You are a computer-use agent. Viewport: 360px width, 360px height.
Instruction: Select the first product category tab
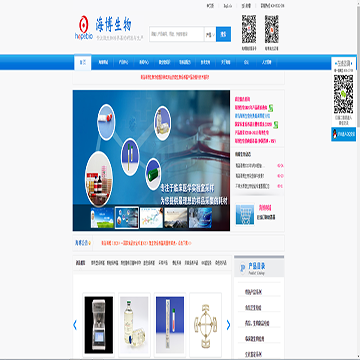(x=80, y=263)
